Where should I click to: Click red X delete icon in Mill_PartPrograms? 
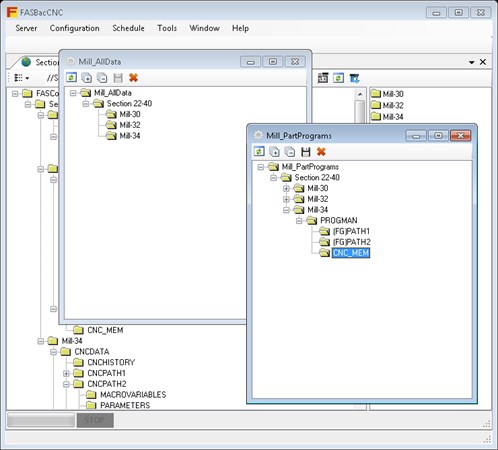[321, 152]
